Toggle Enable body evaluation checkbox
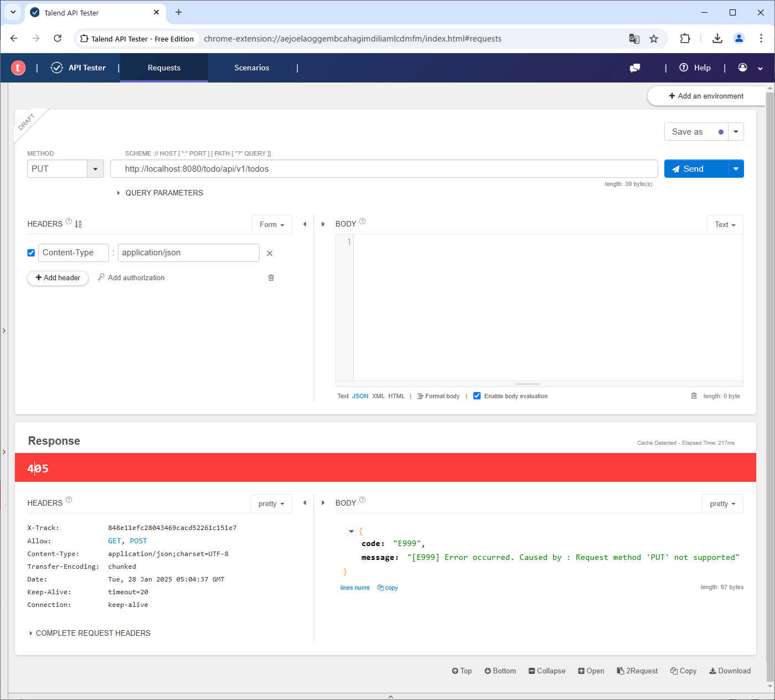775x700 pixels. pos(477,396)
